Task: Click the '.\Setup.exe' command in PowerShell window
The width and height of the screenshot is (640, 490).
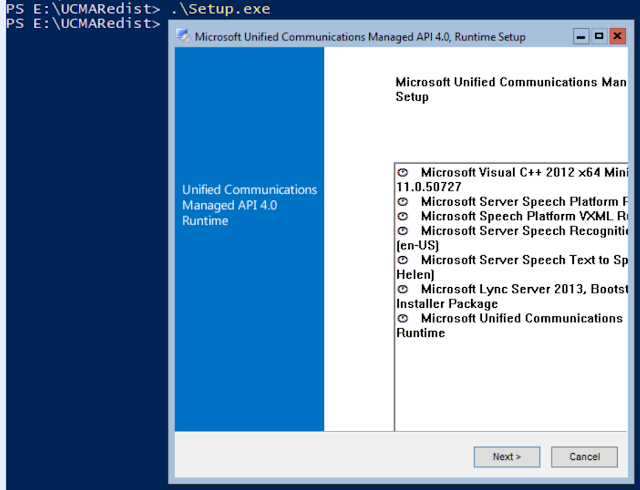Action: [x=220, y=9]
